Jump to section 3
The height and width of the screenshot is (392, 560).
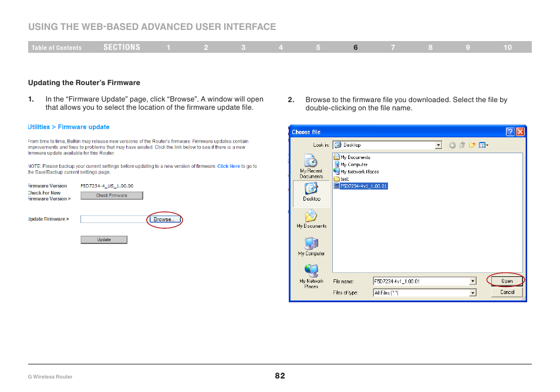point(243,48)
